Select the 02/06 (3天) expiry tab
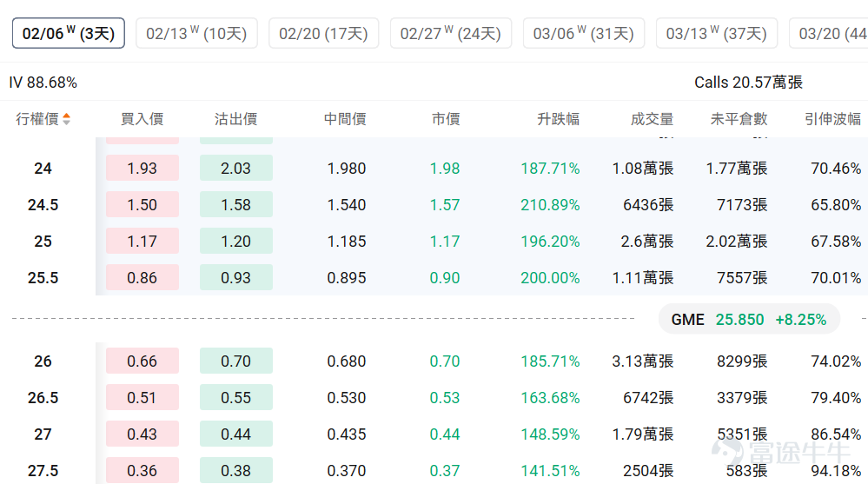The height and width of the screenshot is (484, 868). 69,33
